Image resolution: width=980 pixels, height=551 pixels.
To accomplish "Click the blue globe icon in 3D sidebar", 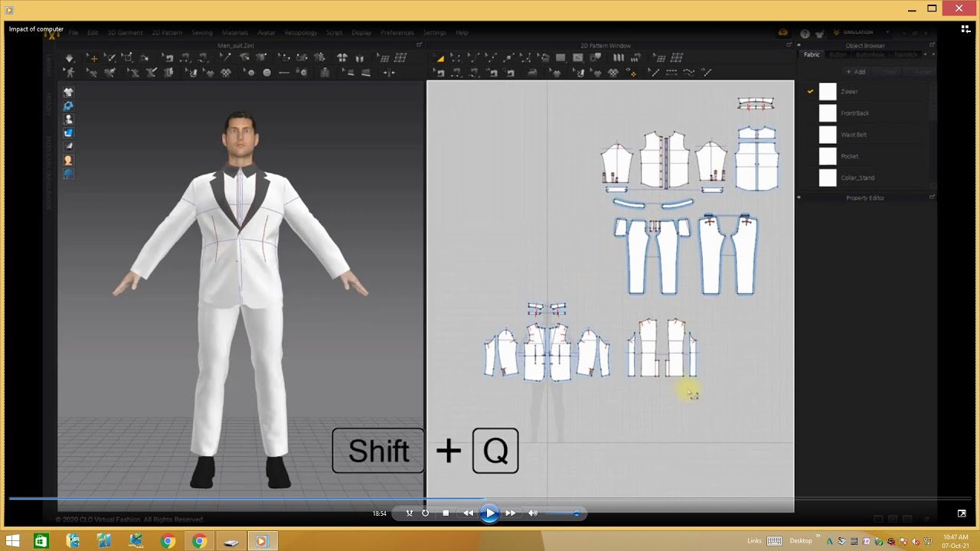I will point(68,174).
